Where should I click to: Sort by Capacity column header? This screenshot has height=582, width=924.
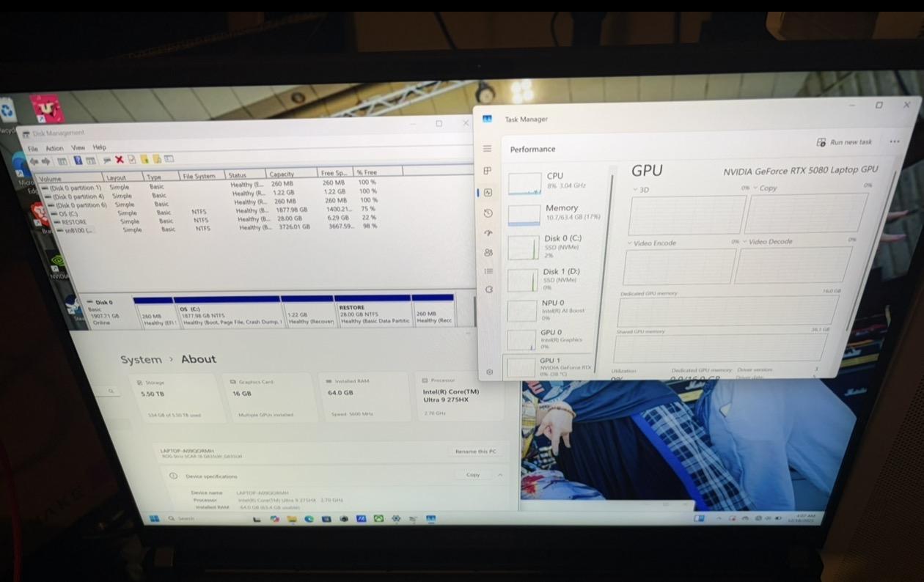[292, 174]
